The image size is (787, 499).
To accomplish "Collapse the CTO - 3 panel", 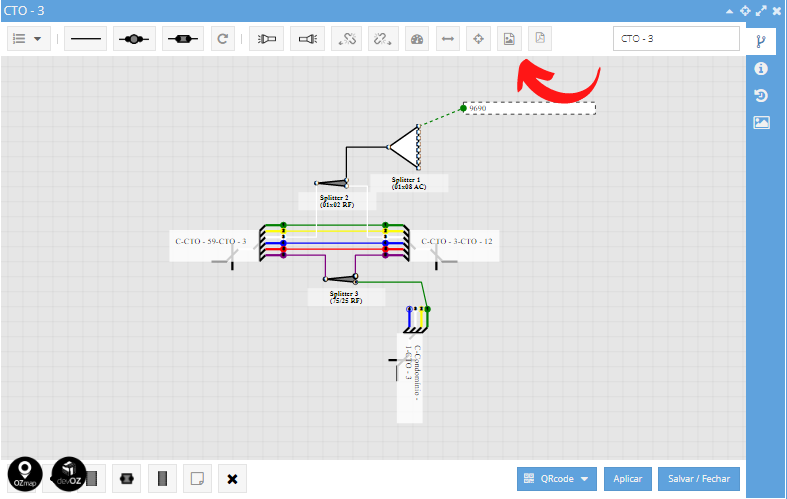I will coord(729,11).
